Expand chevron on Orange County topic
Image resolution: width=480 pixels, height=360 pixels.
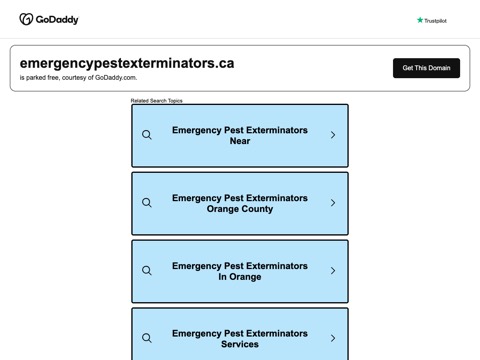(333, 203)
